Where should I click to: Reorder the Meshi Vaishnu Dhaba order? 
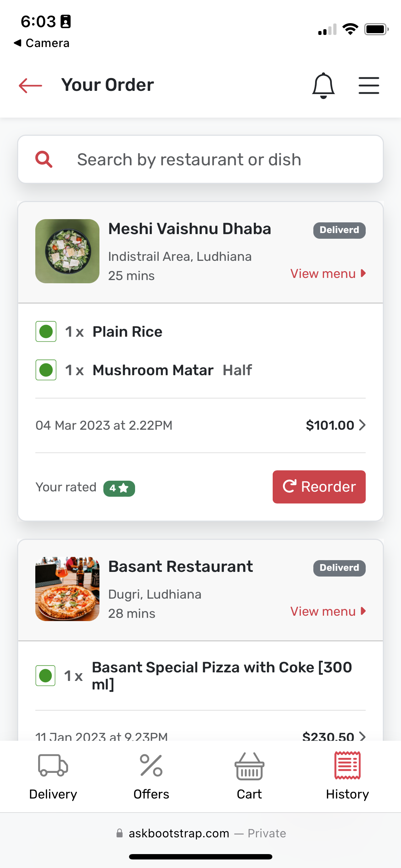tap(319, 487)
